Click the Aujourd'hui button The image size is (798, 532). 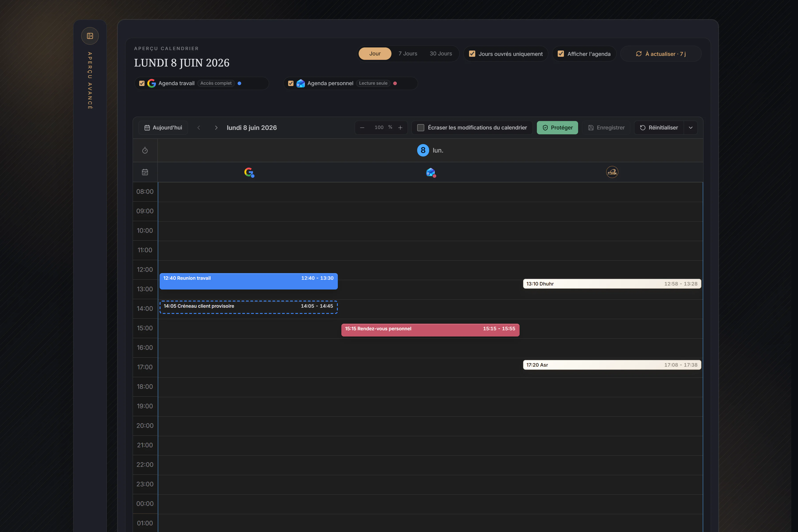point(163,128)
